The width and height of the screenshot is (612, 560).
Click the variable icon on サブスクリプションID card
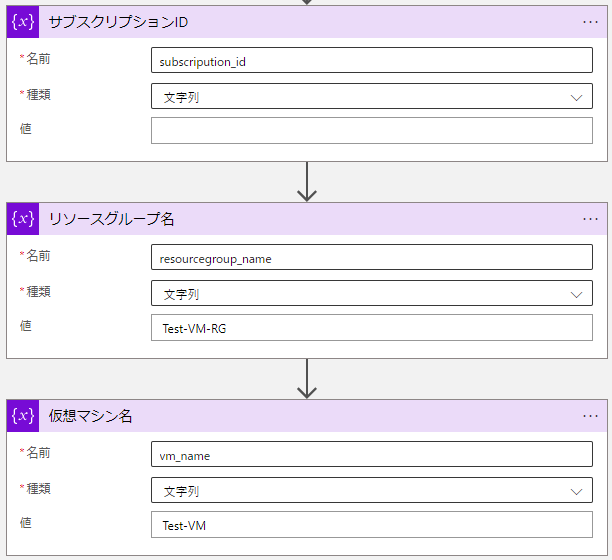pyautogui.click(x=23, y=22)
